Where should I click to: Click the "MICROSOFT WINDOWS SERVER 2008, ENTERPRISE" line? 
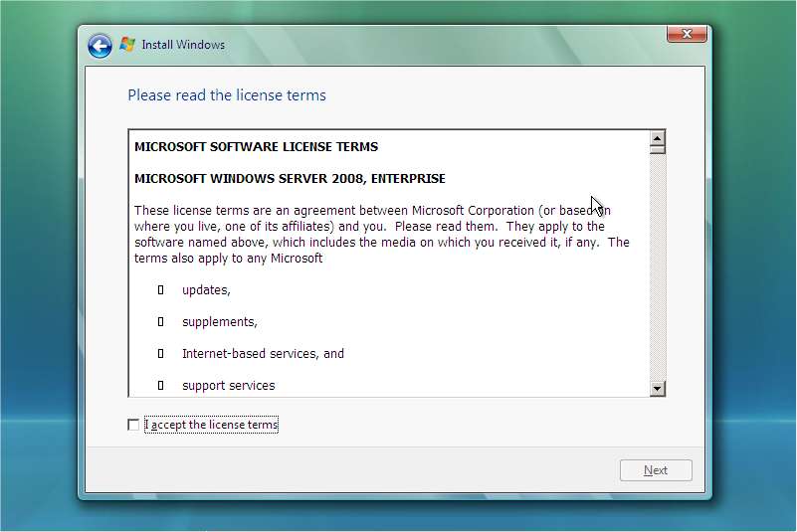290,179
